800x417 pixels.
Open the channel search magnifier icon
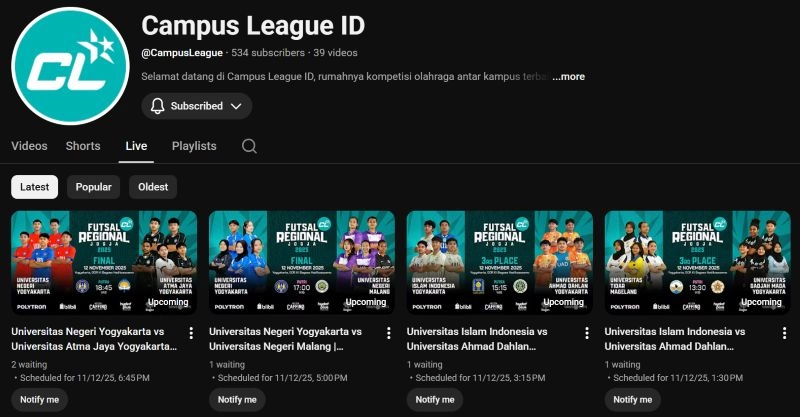click(249, 146)
